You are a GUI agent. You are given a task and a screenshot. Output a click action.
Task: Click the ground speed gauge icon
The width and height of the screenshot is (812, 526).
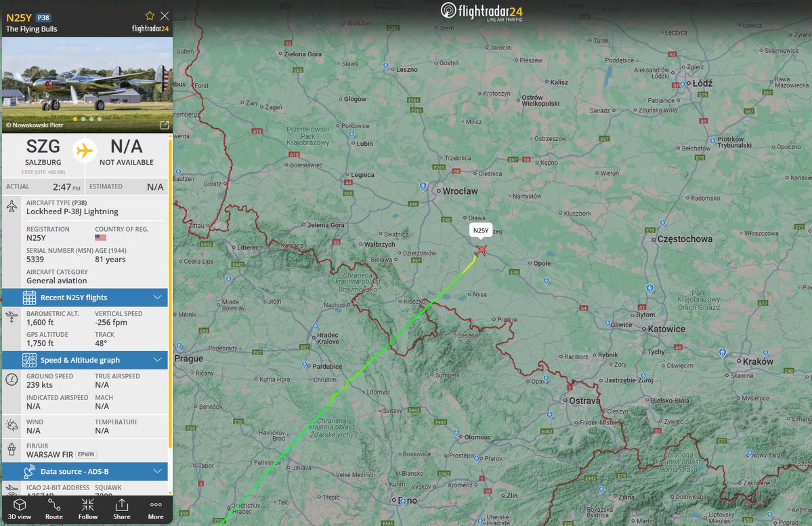point(12,380)
